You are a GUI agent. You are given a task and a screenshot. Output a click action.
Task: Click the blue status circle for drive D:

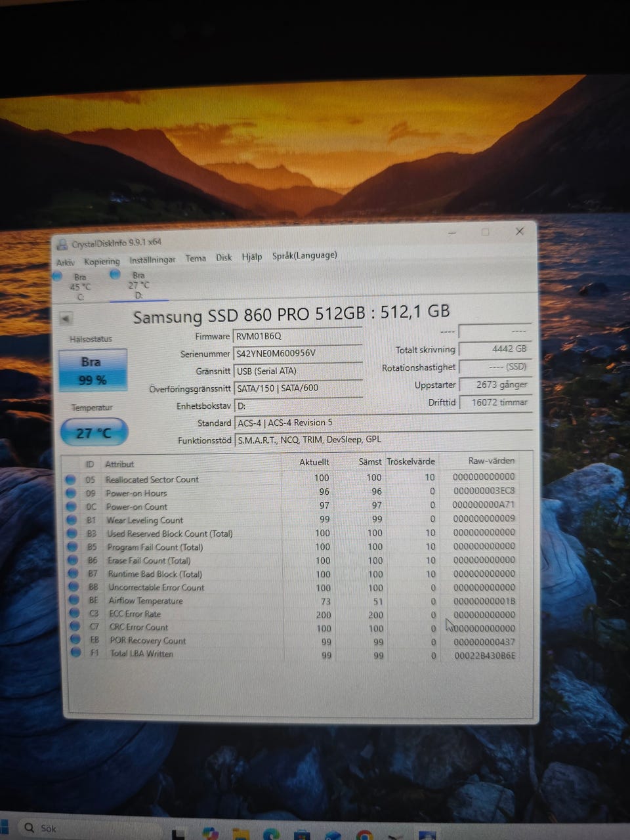click(x=115, y=274)
